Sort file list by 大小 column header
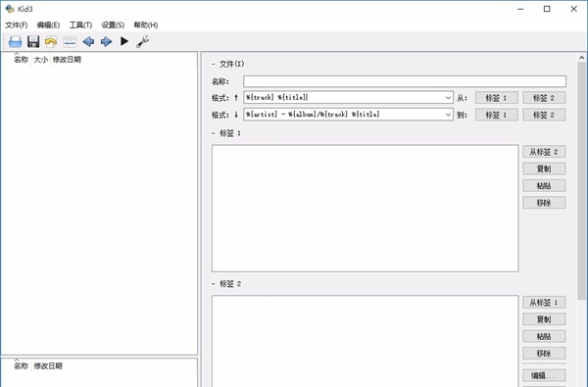The width and height of the screenshot is (588, 387). pos(41,59)
